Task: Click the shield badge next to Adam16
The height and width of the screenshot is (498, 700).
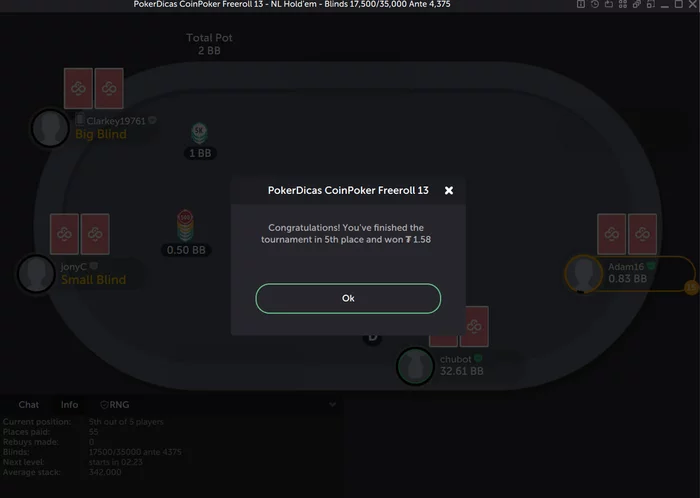Action: (x=651, y=266)
